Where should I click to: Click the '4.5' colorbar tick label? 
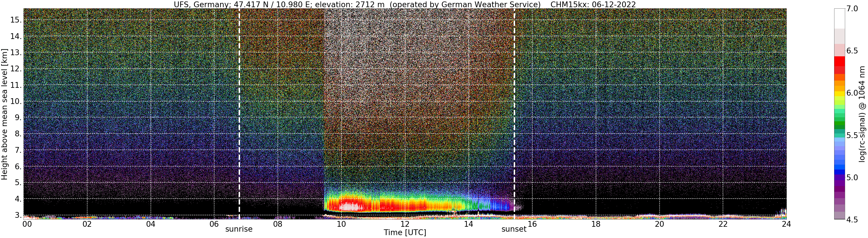click(x=852, y=220)
